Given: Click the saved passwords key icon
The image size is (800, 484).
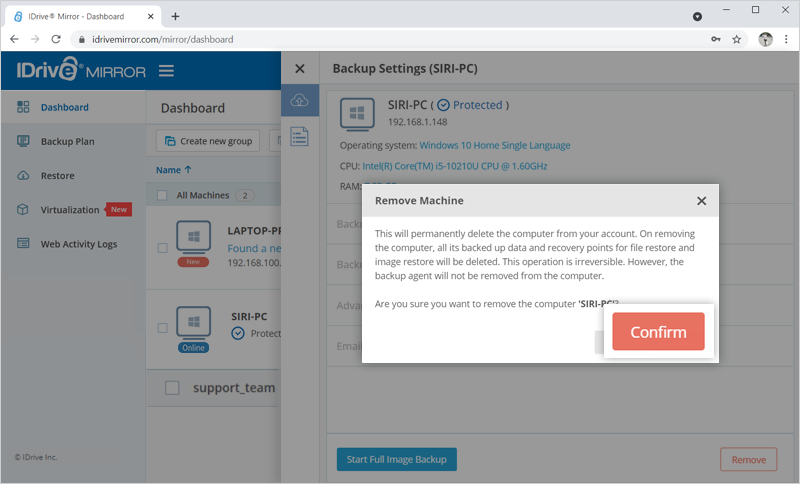Looking at the screenshot, I should click(x=715, y=39).
